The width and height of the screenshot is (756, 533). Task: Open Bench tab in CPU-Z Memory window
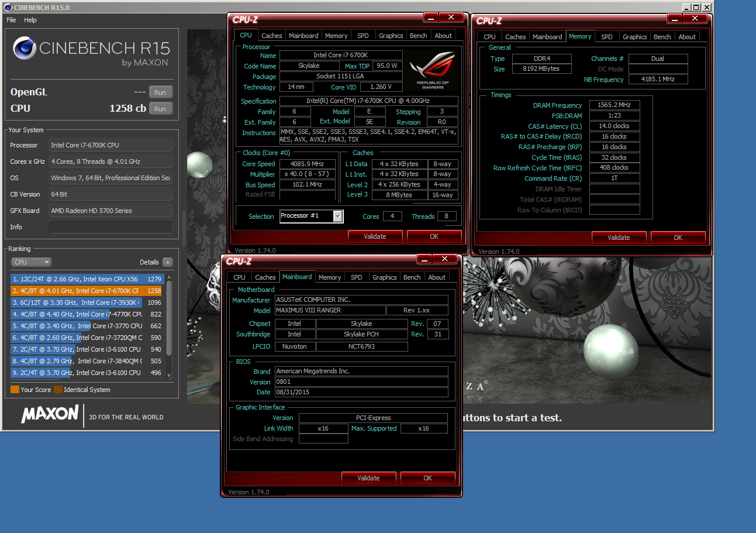[x=662, y=37]
